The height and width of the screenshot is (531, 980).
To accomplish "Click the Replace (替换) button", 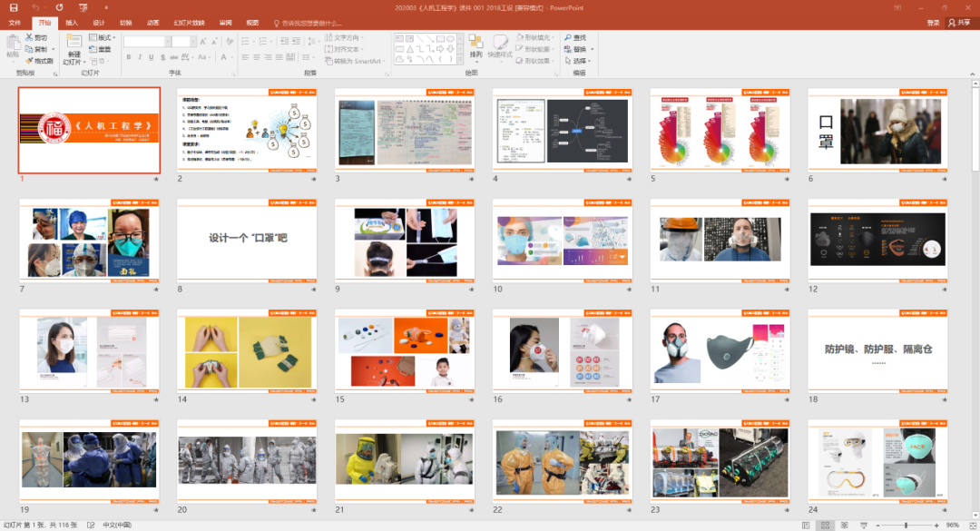I will pyautogui.click(x=575, y=49).
